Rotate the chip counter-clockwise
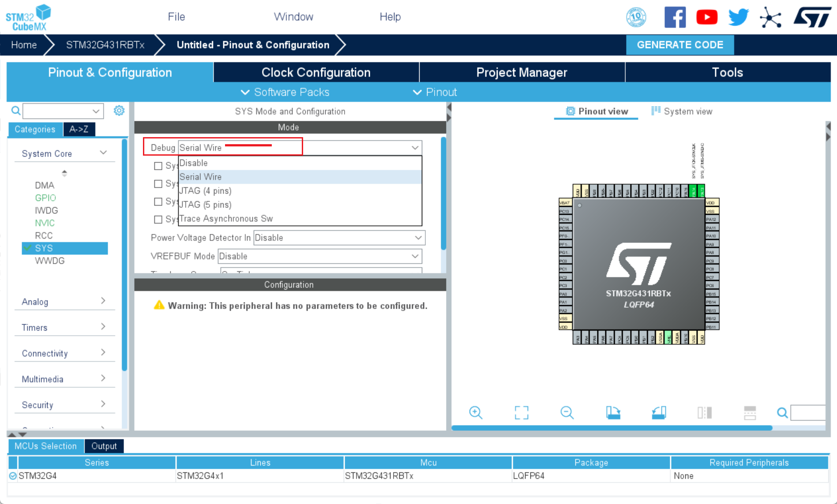The width and height of the screenshot is (837, 504). tap(659, 413)
